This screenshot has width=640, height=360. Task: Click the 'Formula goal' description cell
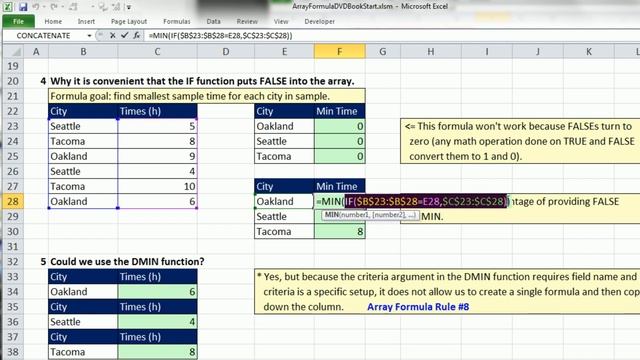pos(207,96)
